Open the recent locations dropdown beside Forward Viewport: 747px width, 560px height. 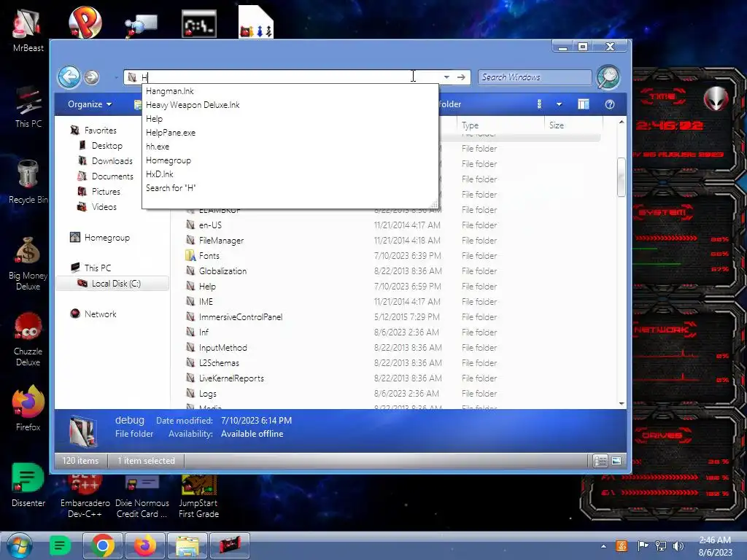click(116, 77)
